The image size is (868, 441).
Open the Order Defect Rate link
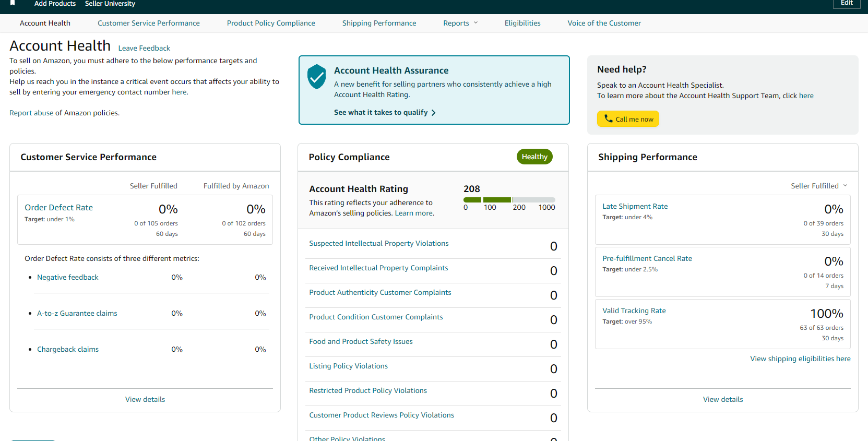[x=58, y=208]
